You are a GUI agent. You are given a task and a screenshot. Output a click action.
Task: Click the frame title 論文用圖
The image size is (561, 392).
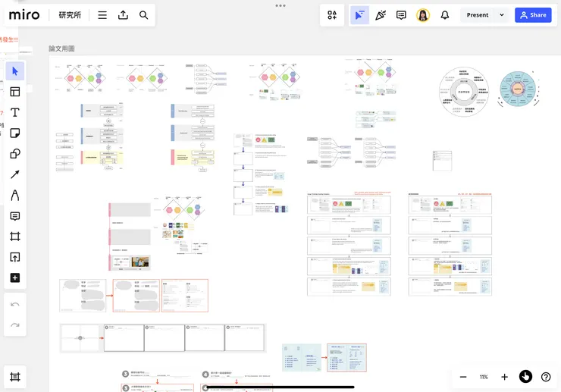(x=61, y=49)
